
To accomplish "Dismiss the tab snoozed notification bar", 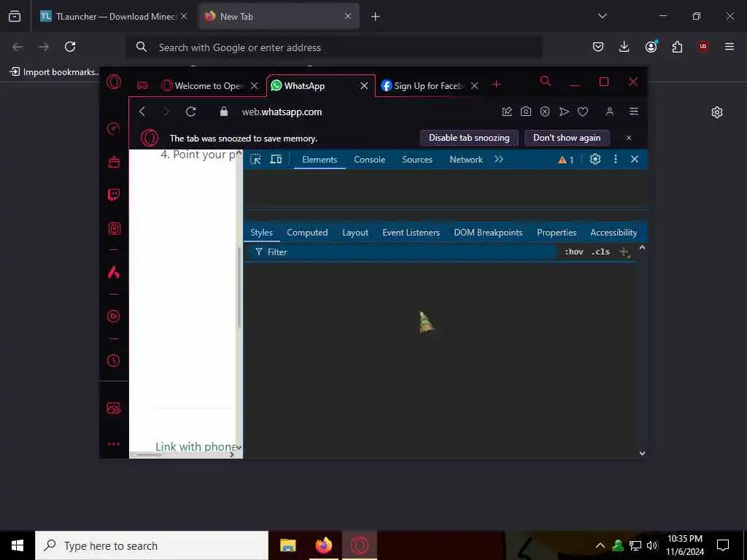I will pos(629,138).
